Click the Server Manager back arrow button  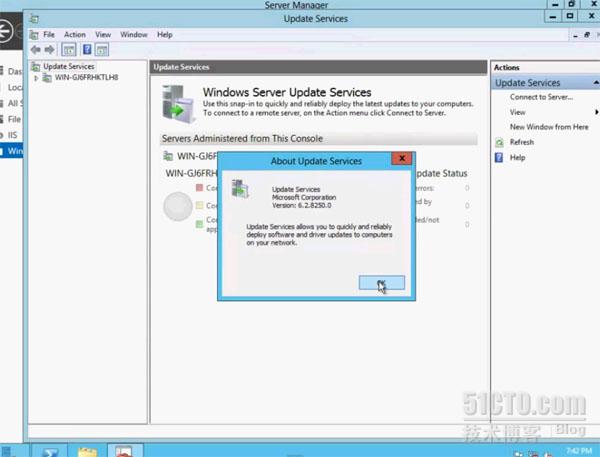(5, 31)
